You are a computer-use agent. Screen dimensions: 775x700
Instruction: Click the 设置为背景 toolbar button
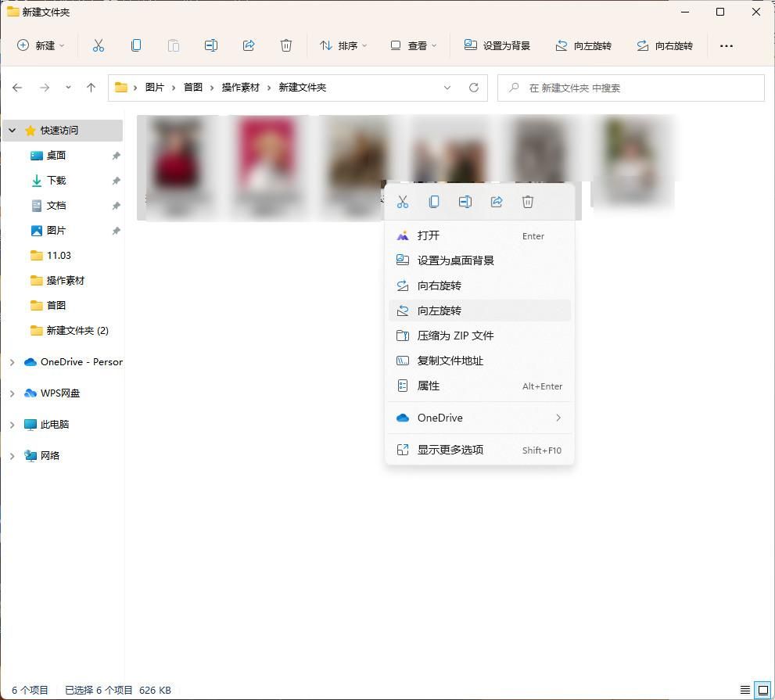click(x=497, y=45)
